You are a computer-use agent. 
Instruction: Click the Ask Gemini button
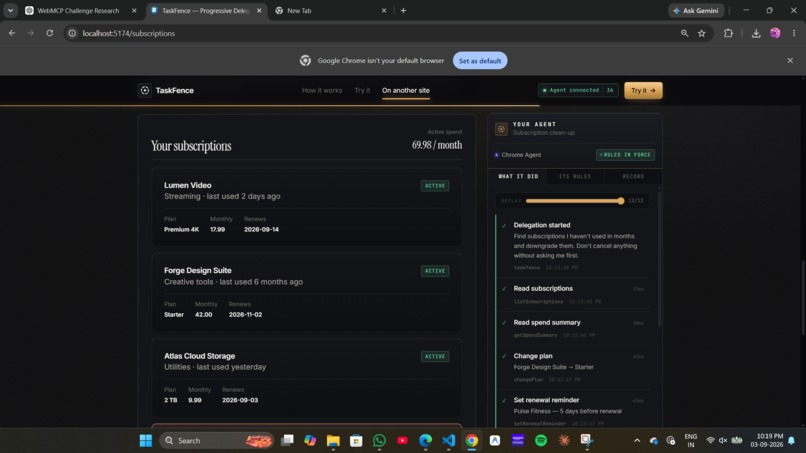click(696, 10)
